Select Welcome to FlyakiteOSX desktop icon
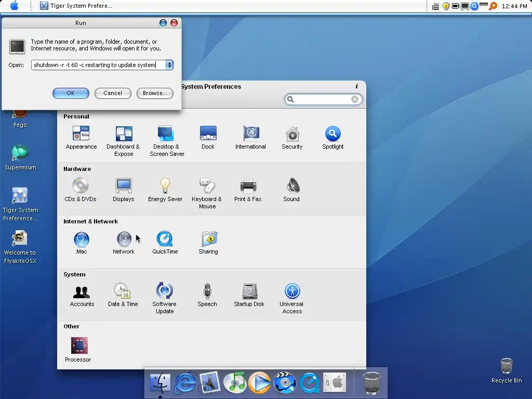Screen dimensions: 532x399 pos(20,247)
